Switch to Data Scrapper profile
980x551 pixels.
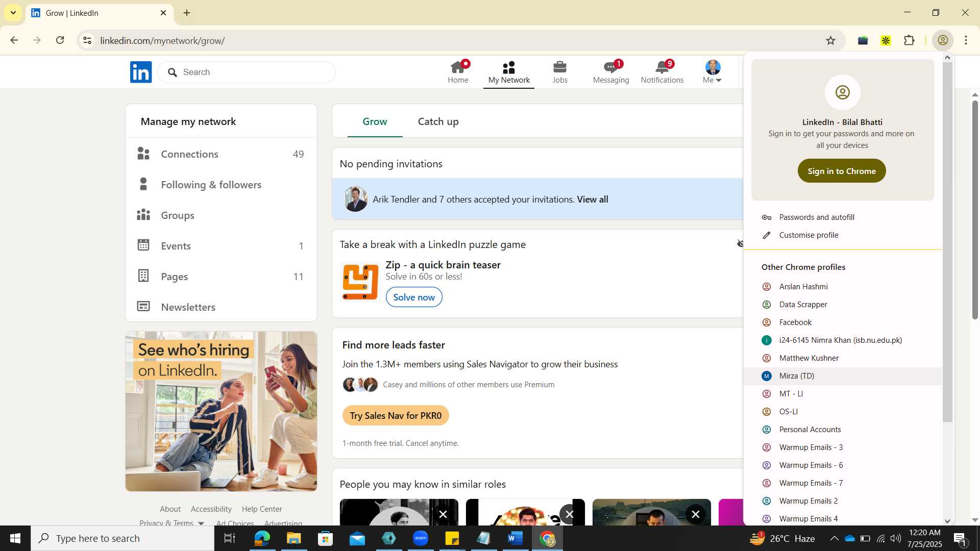[842, 305]
